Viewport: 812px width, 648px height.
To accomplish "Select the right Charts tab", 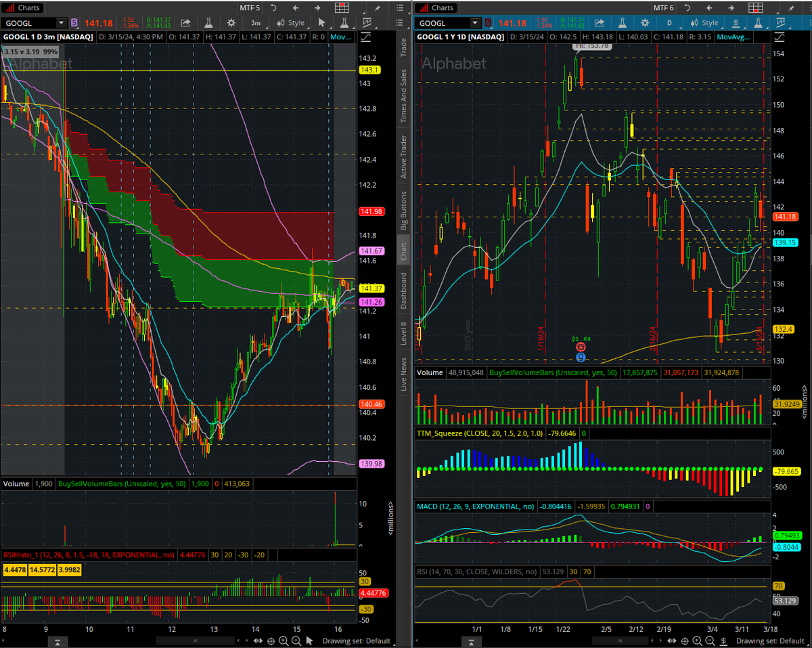I will [x=436, y=8].
